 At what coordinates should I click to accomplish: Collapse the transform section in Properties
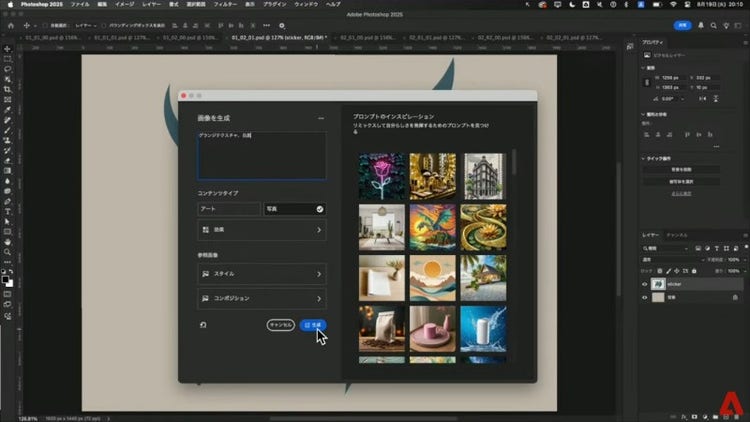point(643,68)
